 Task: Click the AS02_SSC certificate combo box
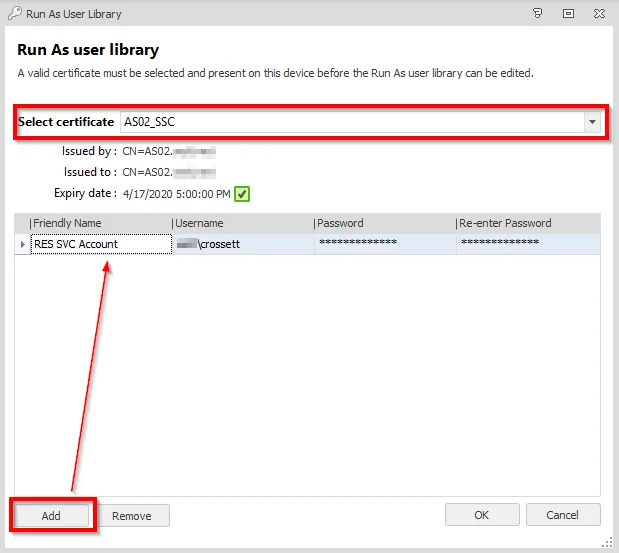click(350, 122)
